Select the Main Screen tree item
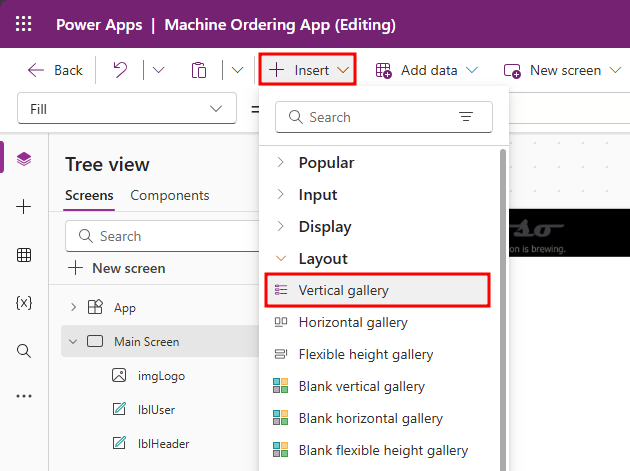Screen dimensions: 630x471 click(x=161, y=342)
